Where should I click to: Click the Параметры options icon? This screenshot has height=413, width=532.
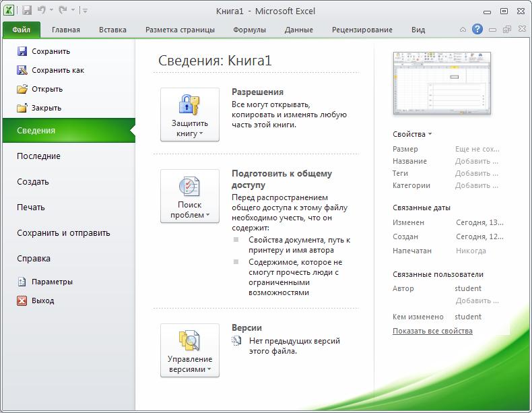click(x=22, y=282)
